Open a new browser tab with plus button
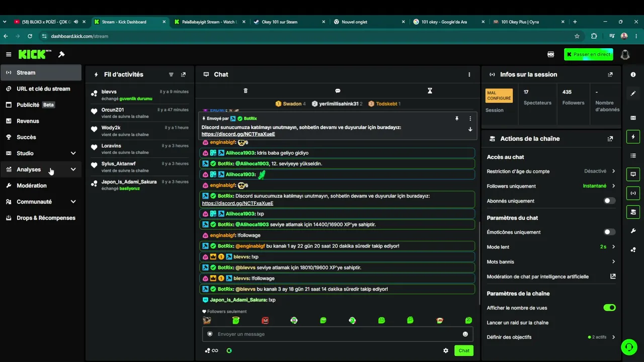Screen dimensions: 644x362 click(575, 22)
